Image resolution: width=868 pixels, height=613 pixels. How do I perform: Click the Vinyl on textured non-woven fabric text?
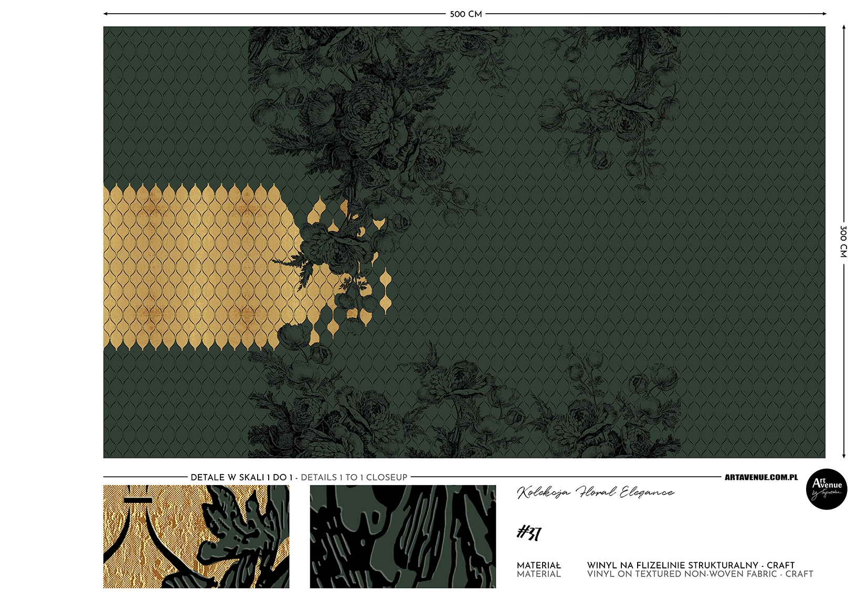click(700, 574)
